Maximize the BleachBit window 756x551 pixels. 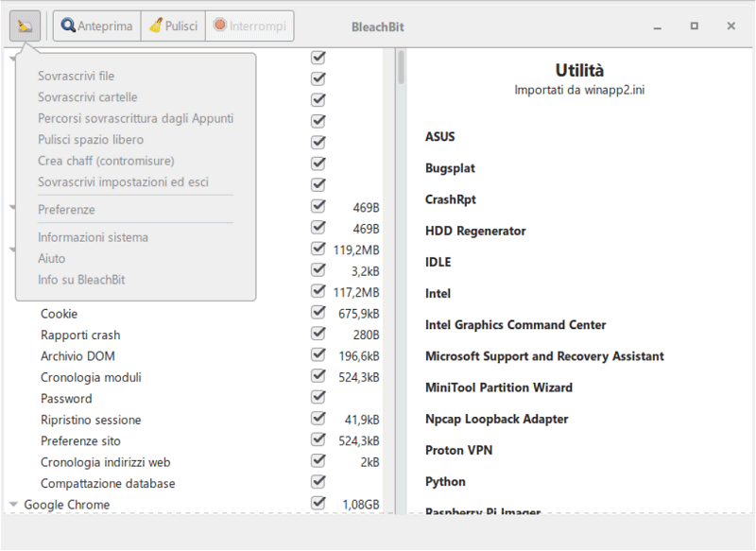(694, 26)
